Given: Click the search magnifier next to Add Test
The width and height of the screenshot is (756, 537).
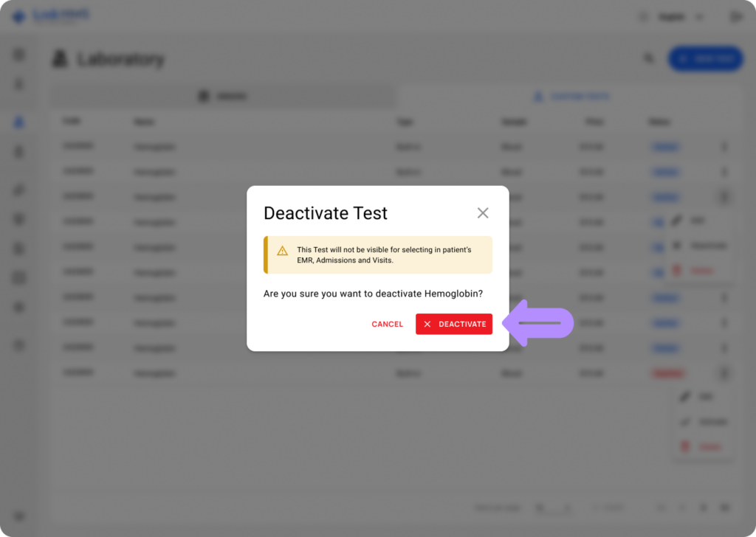Looking at the screenshot, I should click(648, 58).
